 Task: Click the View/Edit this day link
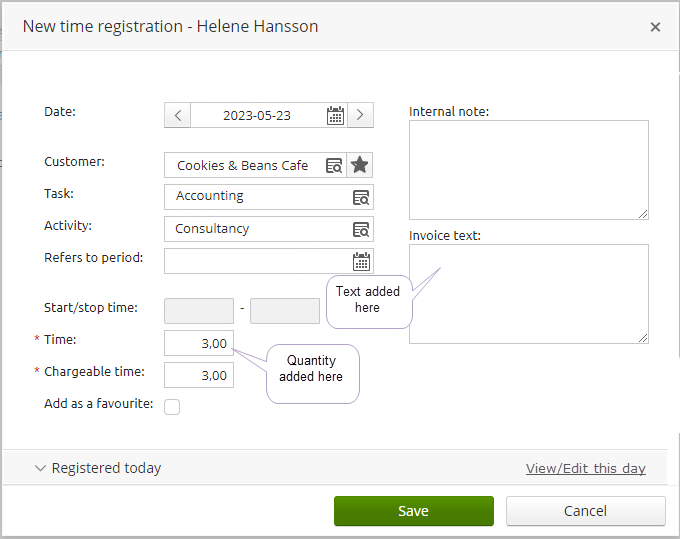[x=585, y=468]
